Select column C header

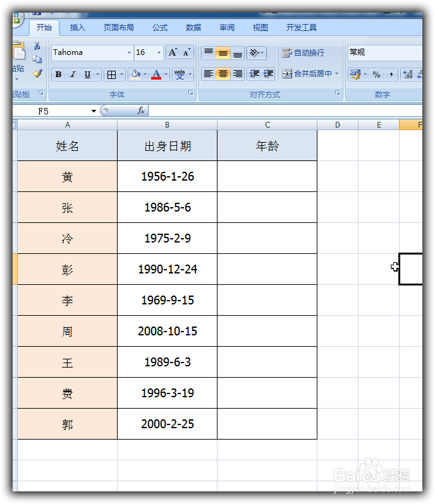click(x=267, y=124)
